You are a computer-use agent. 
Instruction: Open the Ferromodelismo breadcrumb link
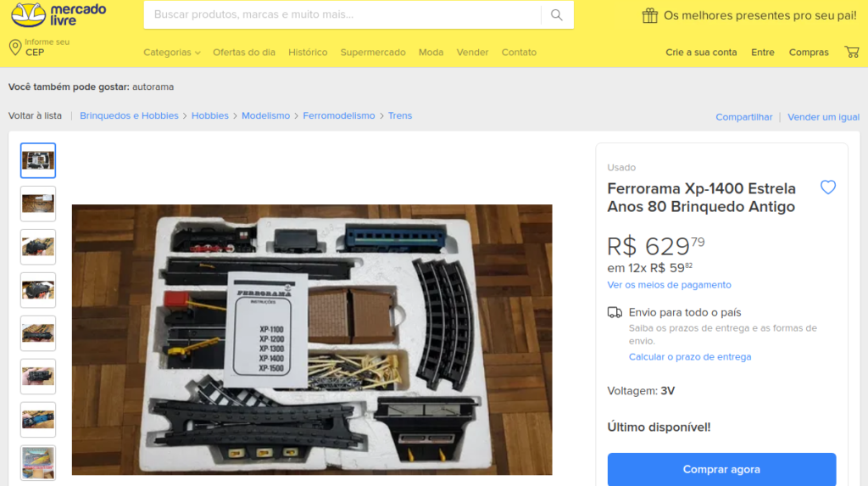(x=339, y=116)
